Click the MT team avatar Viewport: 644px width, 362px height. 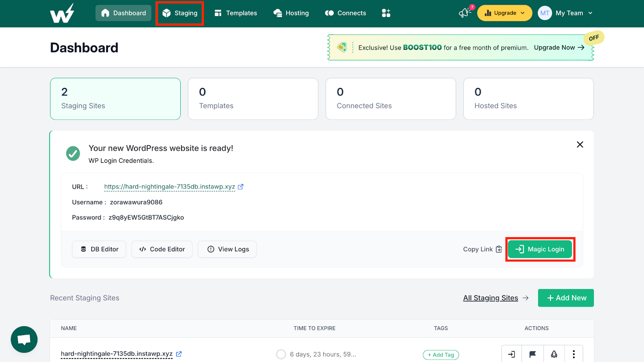(x=545, y=13)
